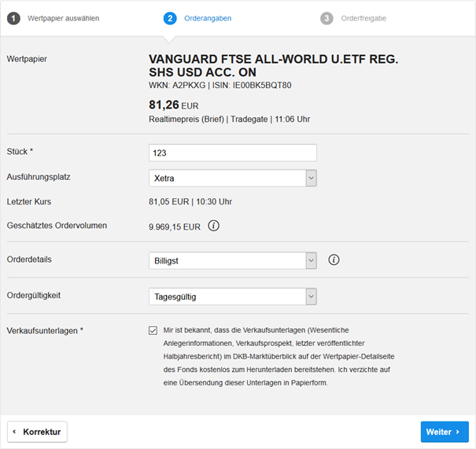Viewport: 476px width, 449px height.
Task: Click the step 2 circle icon
Action: (x=170, y=18)
